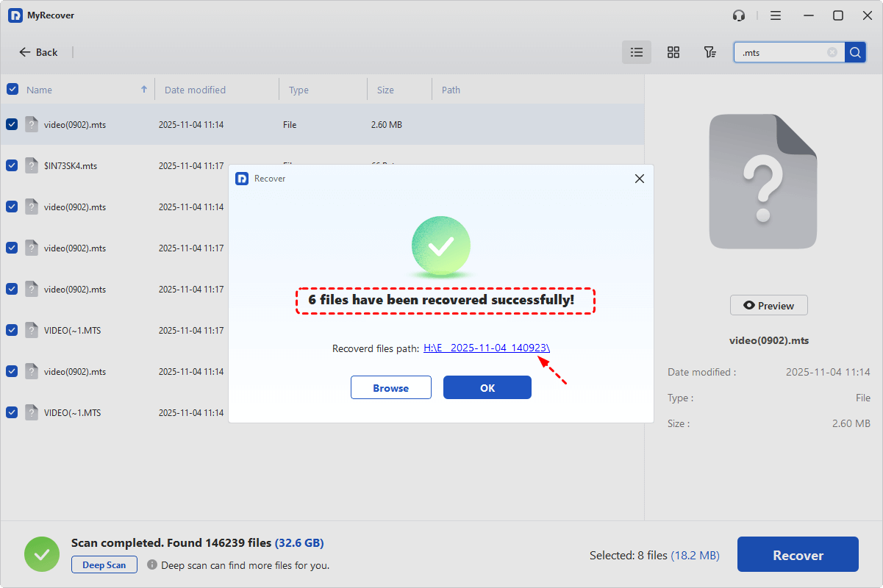Viewport: 883px width, 588px height.
Task: Click the .mts search input field
Action: 779,52
